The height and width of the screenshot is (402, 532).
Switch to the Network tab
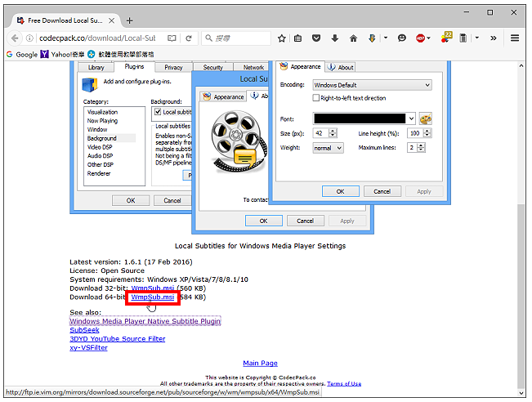[x=253, y=68]
